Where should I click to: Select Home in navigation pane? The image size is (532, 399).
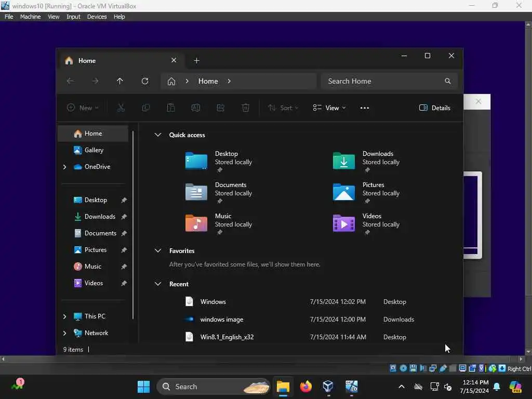point(94,134)
